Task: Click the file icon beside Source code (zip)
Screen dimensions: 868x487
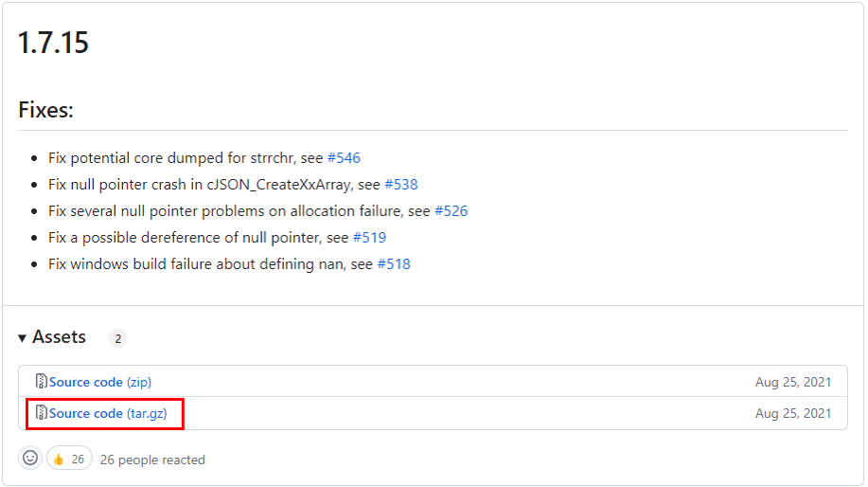Action: pyautogui.click(x=42, y=382)
